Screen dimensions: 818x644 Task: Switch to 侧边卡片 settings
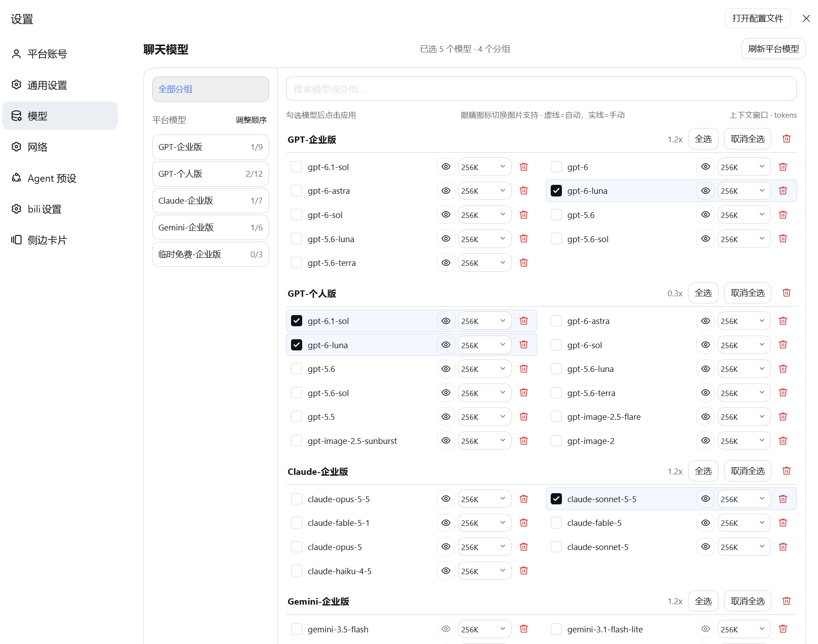(60, 240)
